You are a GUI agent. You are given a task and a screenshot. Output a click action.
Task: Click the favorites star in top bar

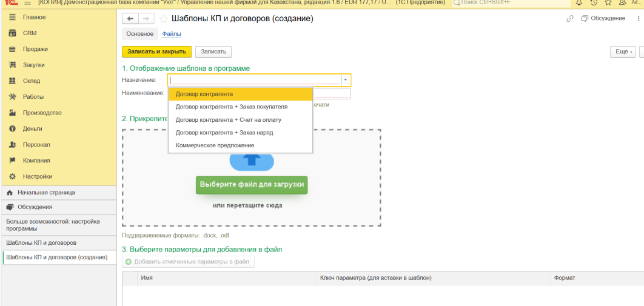(x=608, y=2)
